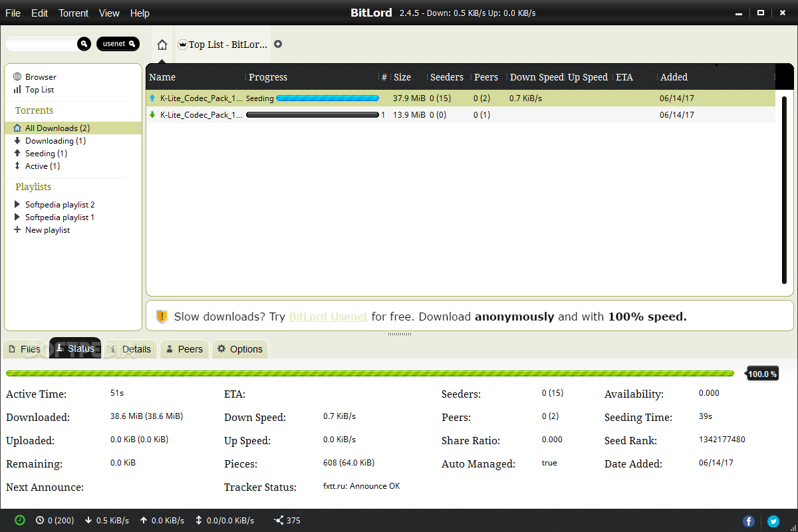Click the search input field
The height and width of the screenshot is (532, 798).
[x=41, y=44]
